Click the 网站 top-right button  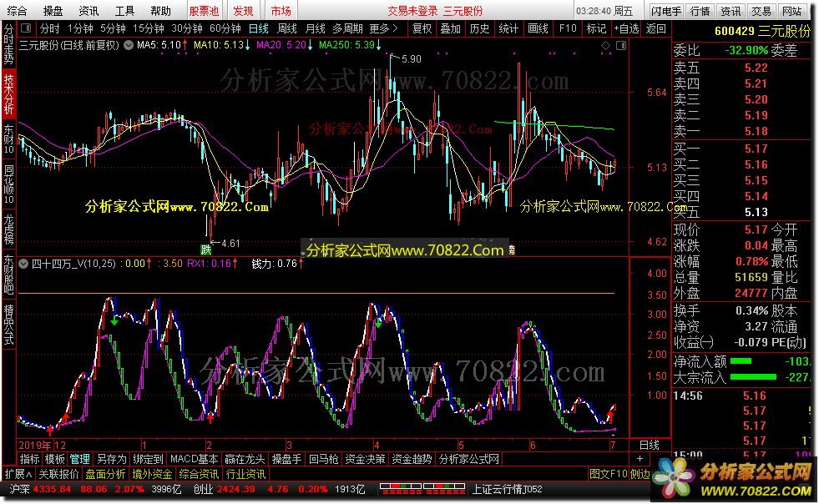[791, 11]
